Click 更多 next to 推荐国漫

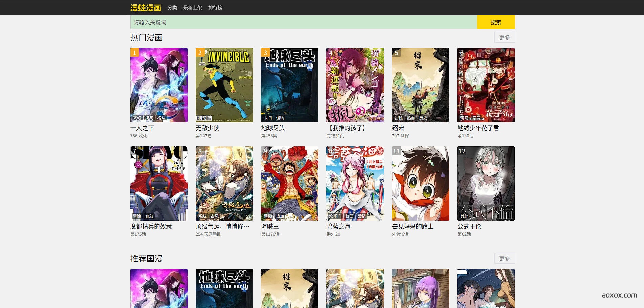504,259
